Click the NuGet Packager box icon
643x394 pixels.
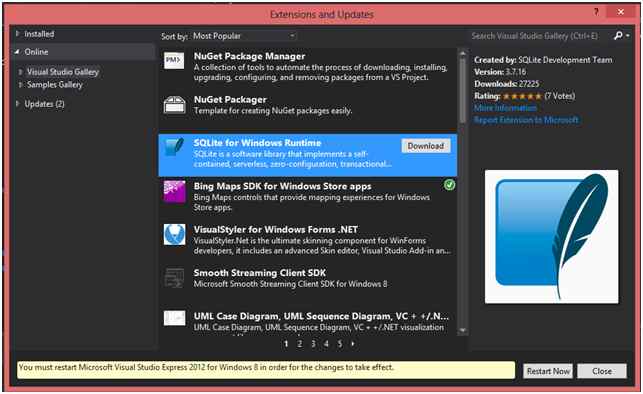coord(174,105)
